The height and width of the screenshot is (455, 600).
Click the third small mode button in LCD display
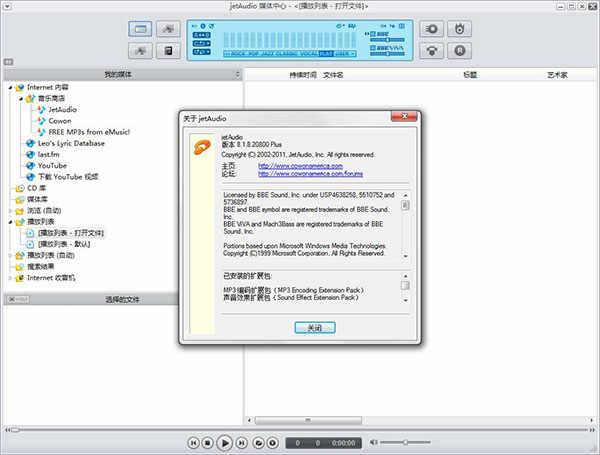pyautogui.click(x=201, y=52)
